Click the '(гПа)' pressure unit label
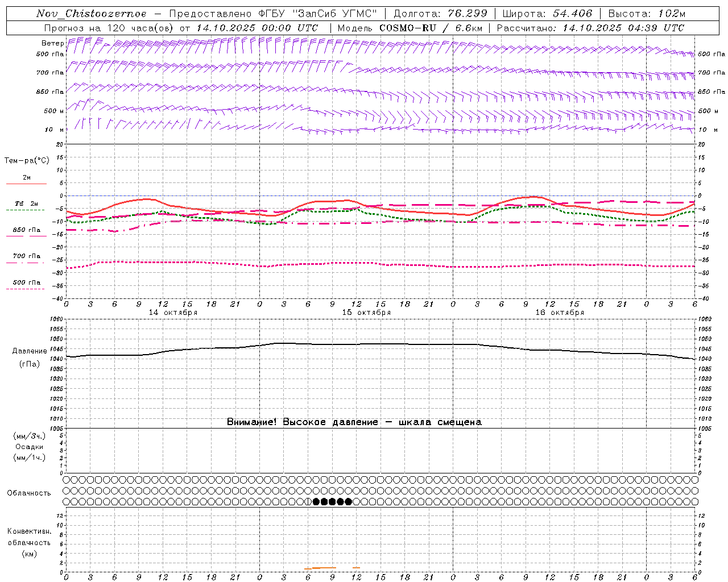 pos(30,364)
